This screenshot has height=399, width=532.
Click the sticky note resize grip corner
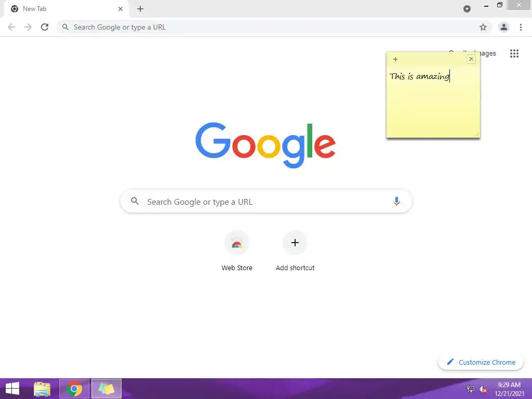(476, 135)
